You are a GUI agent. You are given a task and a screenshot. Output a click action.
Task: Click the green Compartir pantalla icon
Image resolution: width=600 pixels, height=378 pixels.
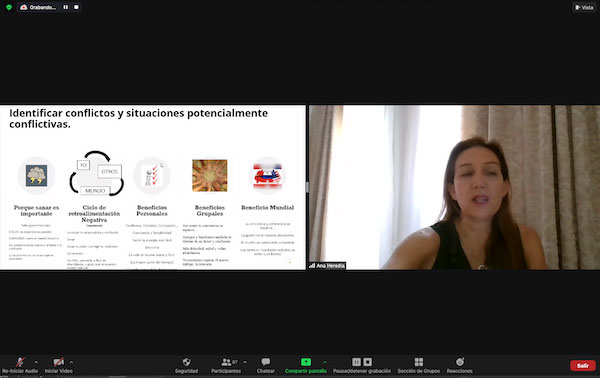[306, 362]
